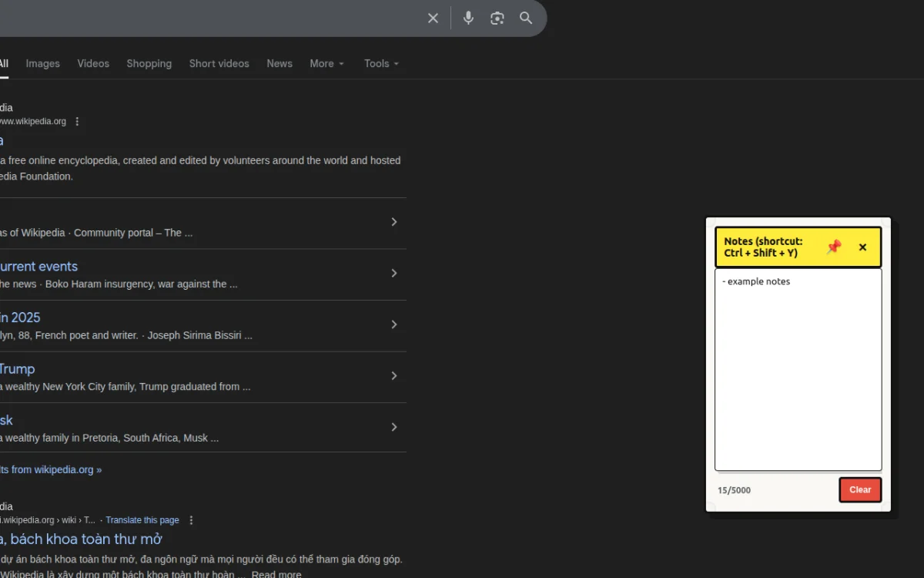
Task: Toggle the pin icon on the Notes widget
Action: tap(833, 247)
